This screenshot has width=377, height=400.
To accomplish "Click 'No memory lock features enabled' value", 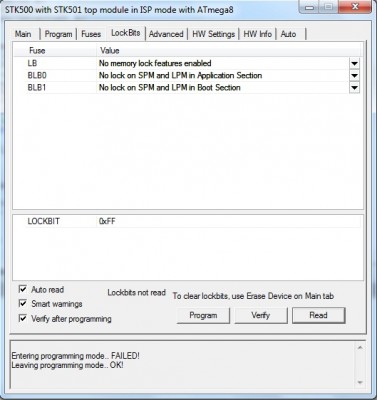I will pos(155,63).
